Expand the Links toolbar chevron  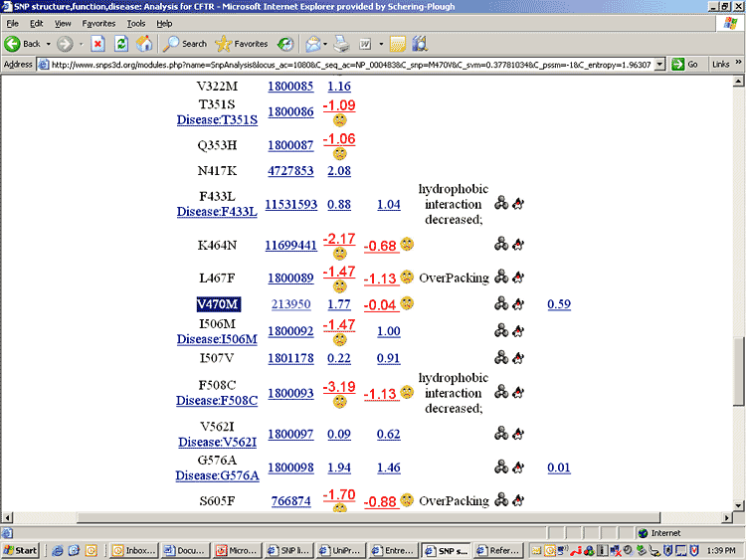[x=738, y=63]
